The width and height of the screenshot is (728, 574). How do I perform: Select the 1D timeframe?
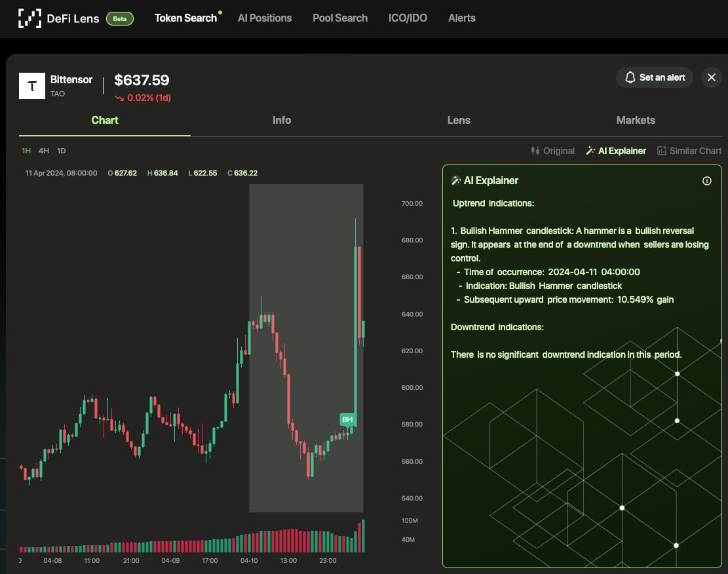62,151
